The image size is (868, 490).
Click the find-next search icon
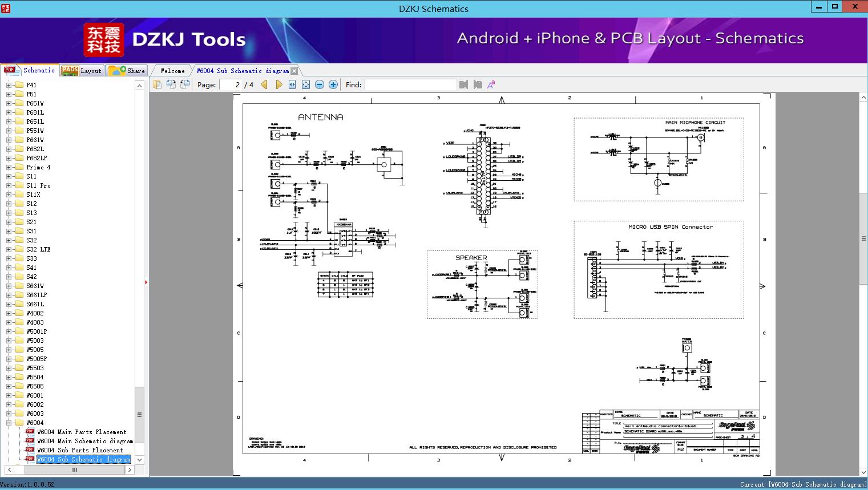click(478, 84)
